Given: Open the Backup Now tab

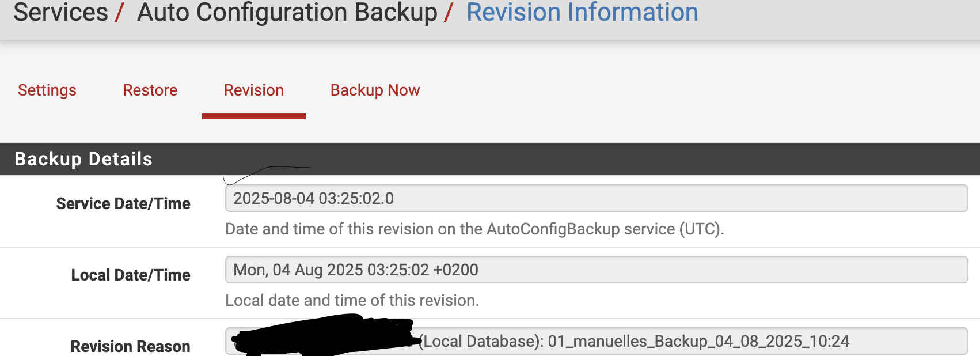Looking at the screenshot, I should point(375,90).
